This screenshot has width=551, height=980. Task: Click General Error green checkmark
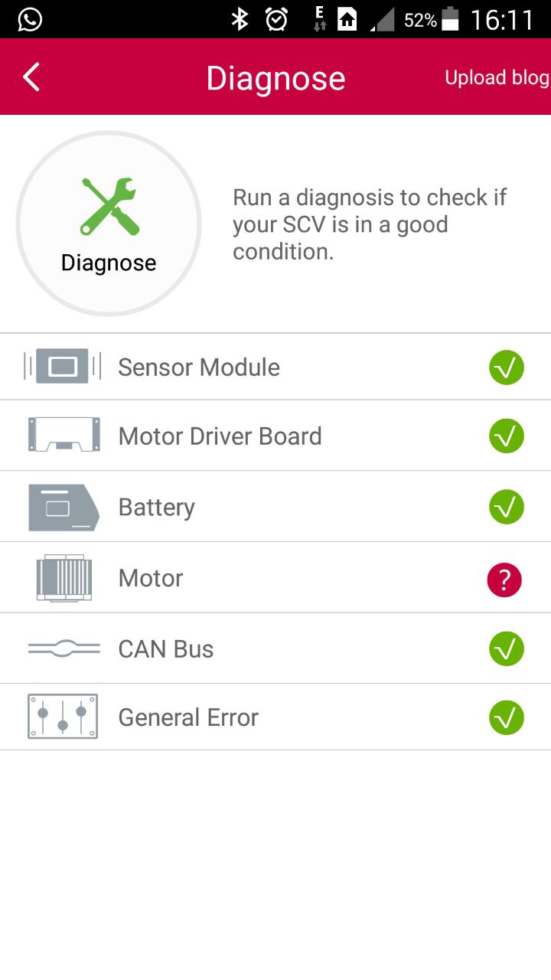pyautogui.click(x=507, y=718)
